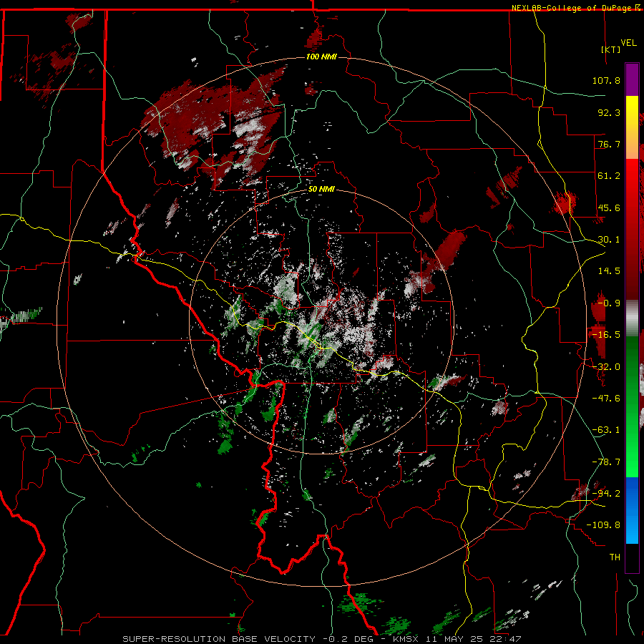
Task: Click the 76.7 velocity scale value
Action: [x=609, y=144]
